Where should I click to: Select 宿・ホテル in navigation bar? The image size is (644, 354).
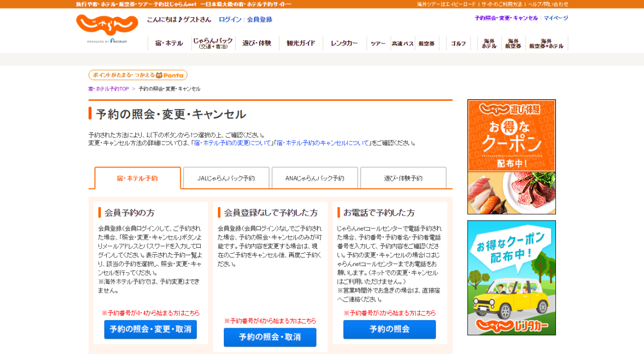169,43
